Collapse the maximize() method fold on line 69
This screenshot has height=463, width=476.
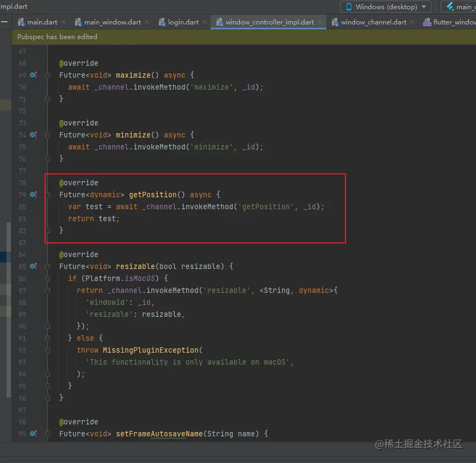pyautogui.click(x=48, y=75)
